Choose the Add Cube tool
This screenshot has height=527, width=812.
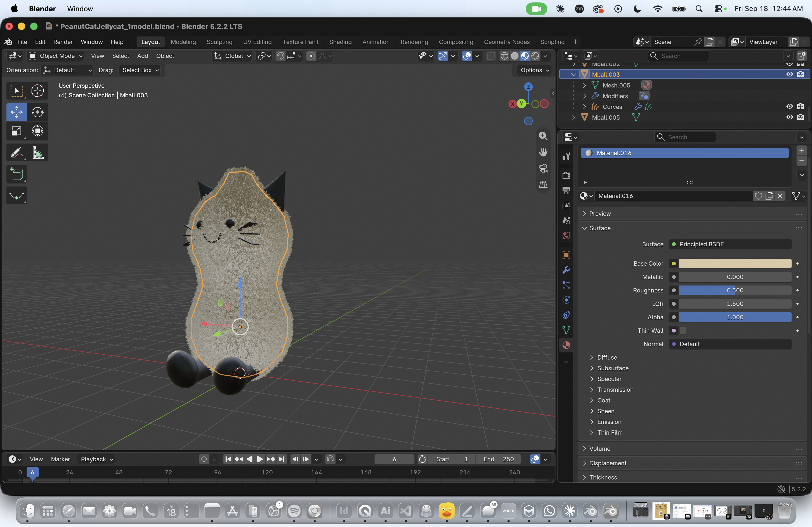16,174
